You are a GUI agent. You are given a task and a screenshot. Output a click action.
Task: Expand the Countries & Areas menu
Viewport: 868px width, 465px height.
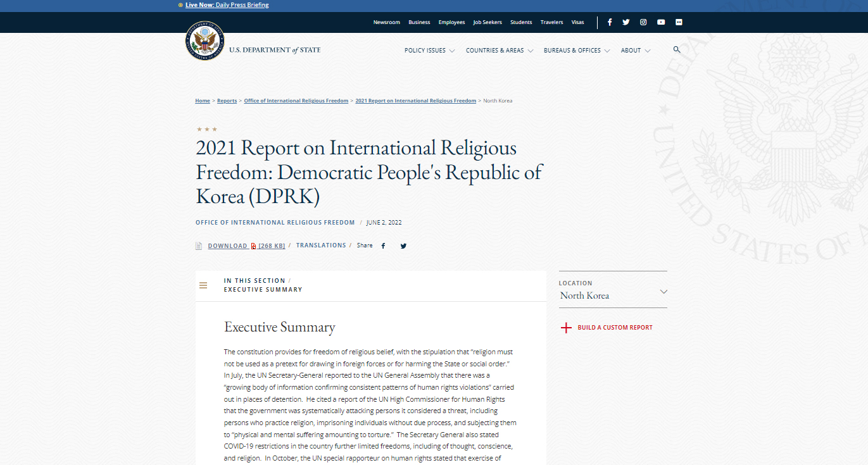click(499, 51)
